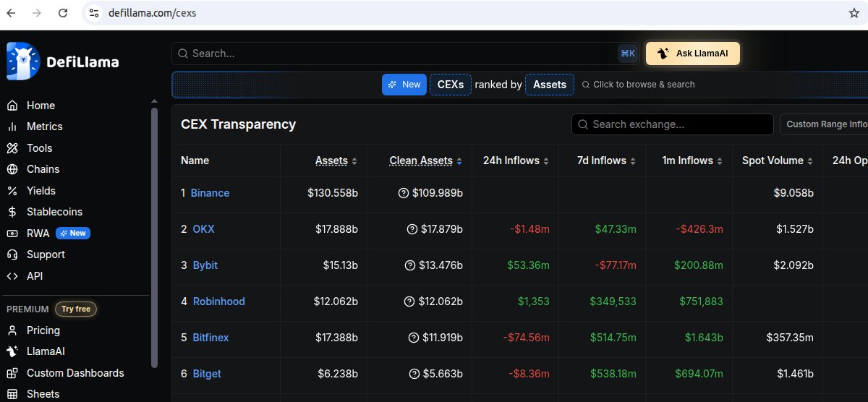Open the Assets ranked-by selector
Screen dimensions: 868x402
[550, 85]
